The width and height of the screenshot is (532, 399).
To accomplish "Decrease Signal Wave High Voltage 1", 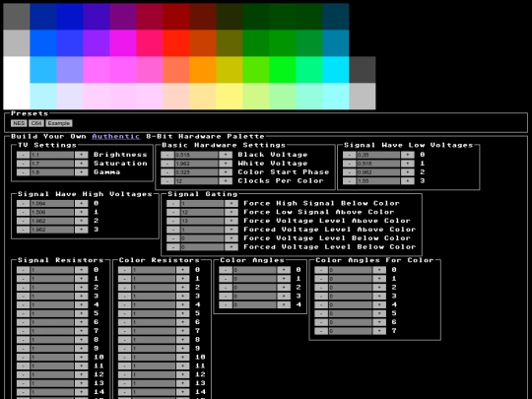I will (23, 213).
